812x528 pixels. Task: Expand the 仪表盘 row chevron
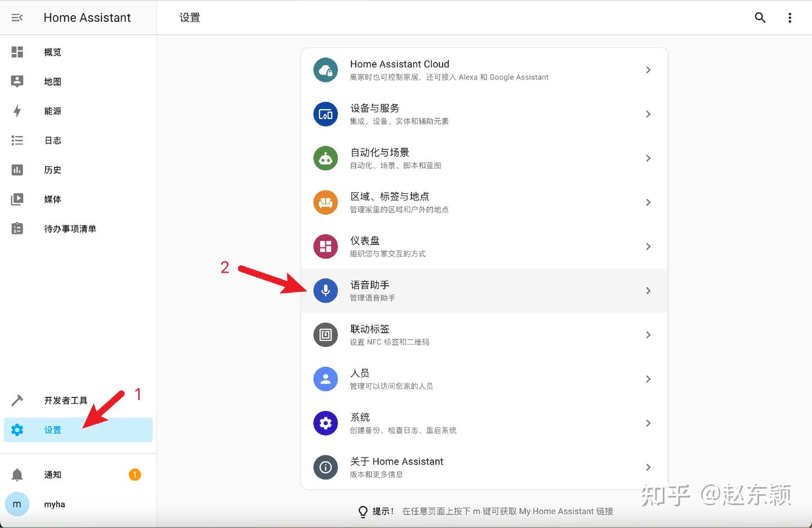click(648, 247)
